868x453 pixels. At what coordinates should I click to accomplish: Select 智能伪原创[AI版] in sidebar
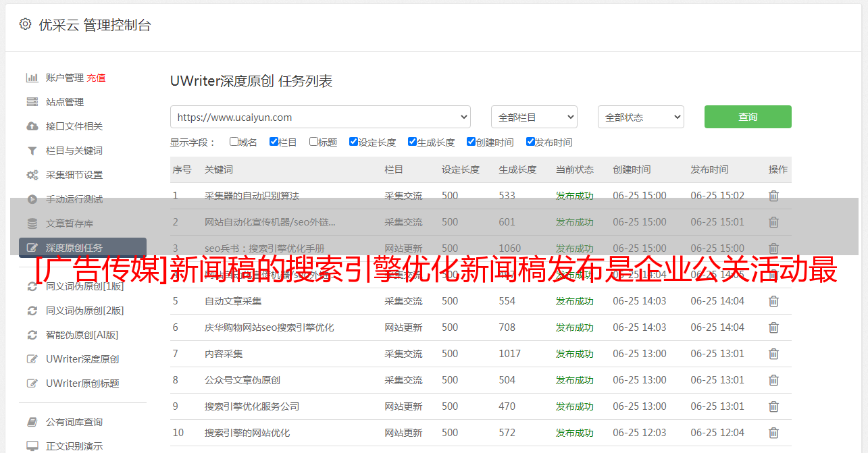pos(82,335)
